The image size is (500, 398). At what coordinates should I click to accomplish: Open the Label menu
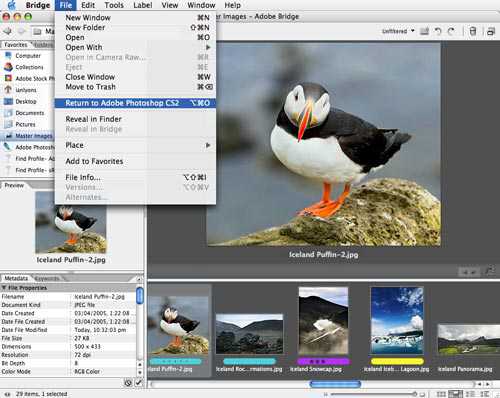coord(143,5)
